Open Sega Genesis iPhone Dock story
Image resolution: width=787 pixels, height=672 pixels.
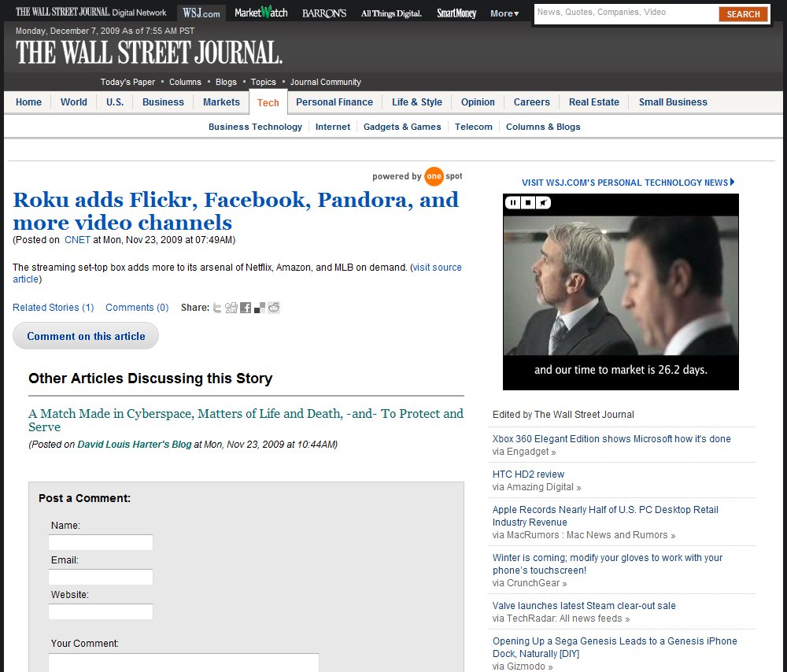point(615,648)
